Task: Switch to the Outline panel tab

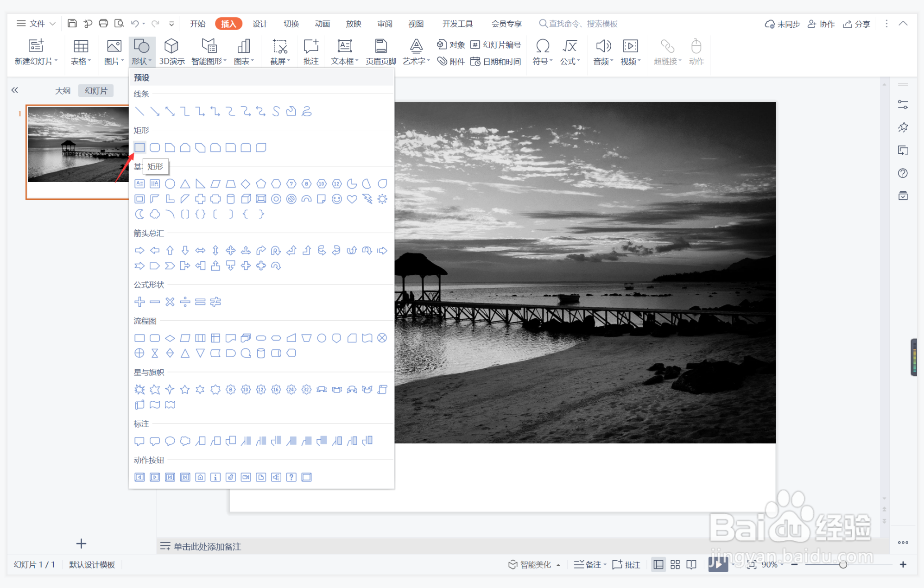Action: (x=63, y=90)
